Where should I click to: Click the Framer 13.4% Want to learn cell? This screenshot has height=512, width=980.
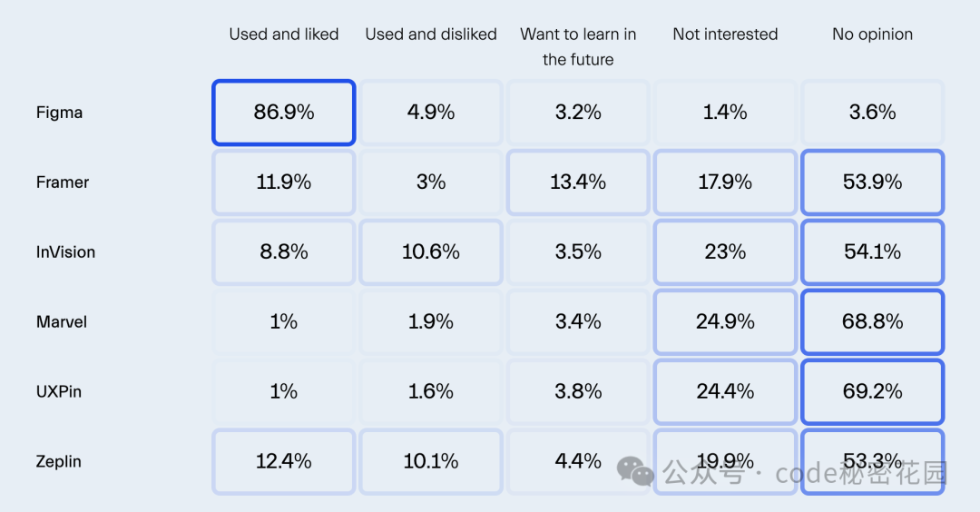click(x=578, y=182)
